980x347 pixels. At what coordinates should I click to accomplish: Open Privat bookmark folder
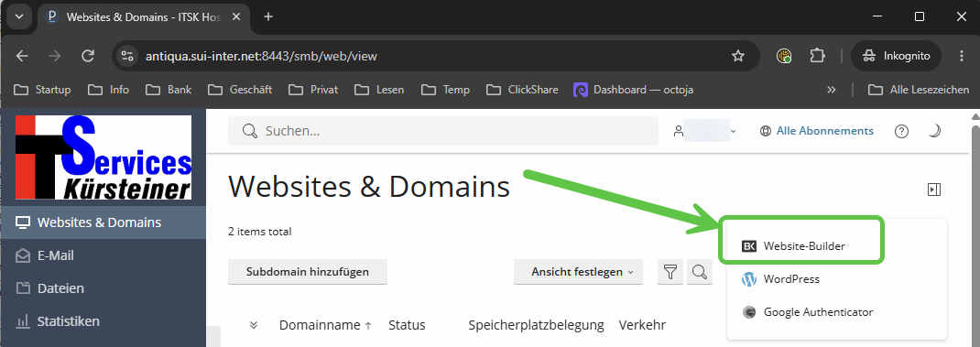pos(314,90)
